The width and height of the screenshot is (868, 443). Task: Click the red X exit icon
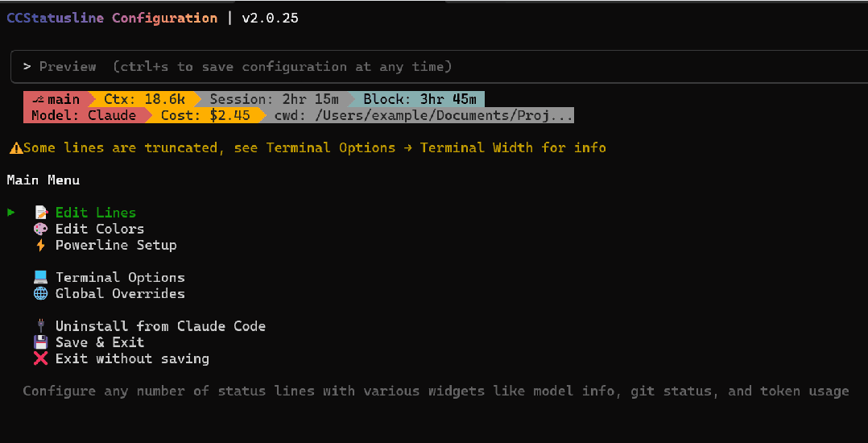click(x=40, y=358)
